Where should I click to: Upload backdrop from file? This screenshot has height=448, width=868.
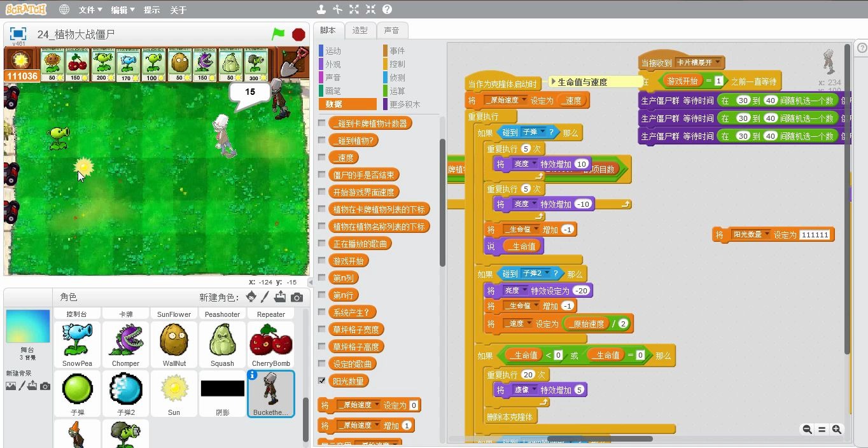tap(32, 386)
